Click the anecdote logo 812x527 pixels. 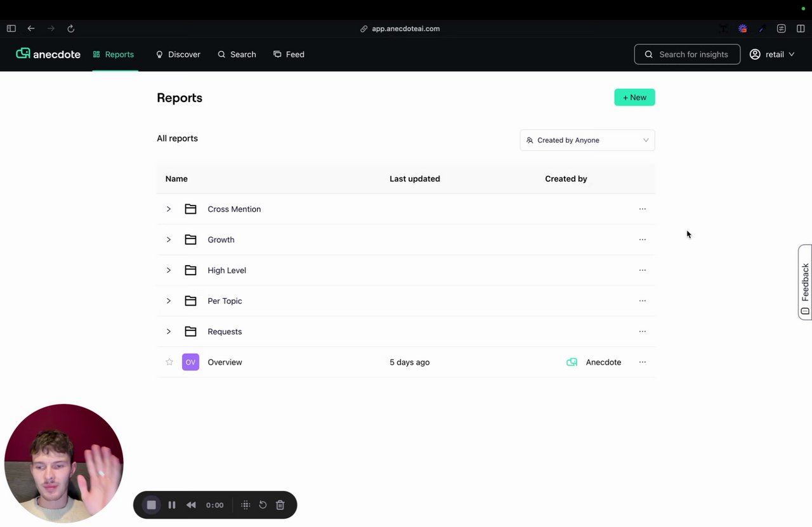[48, 54]
